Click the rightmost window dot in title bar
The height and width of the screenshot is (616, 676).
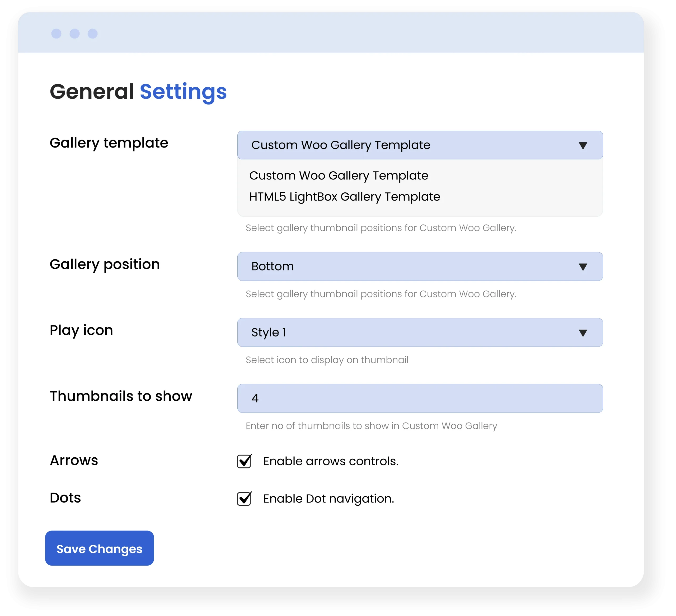[92, 34]
